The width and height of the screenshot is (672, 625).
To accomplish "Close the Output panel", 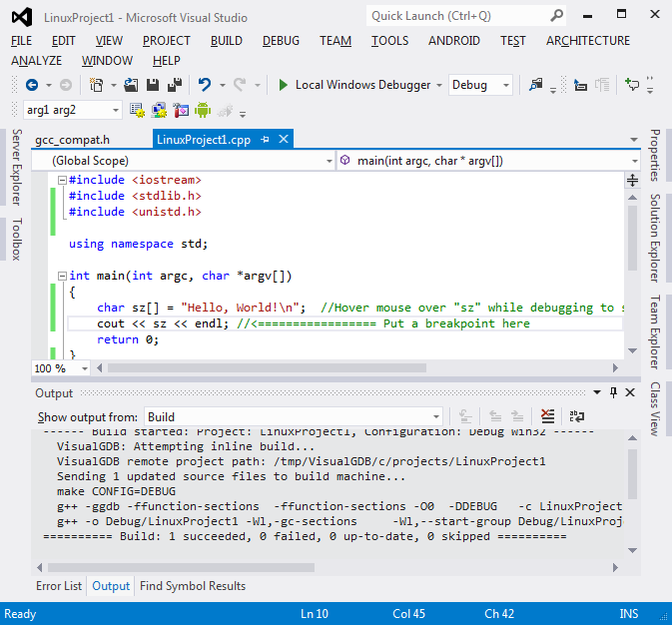I will [x=630, y=392].
